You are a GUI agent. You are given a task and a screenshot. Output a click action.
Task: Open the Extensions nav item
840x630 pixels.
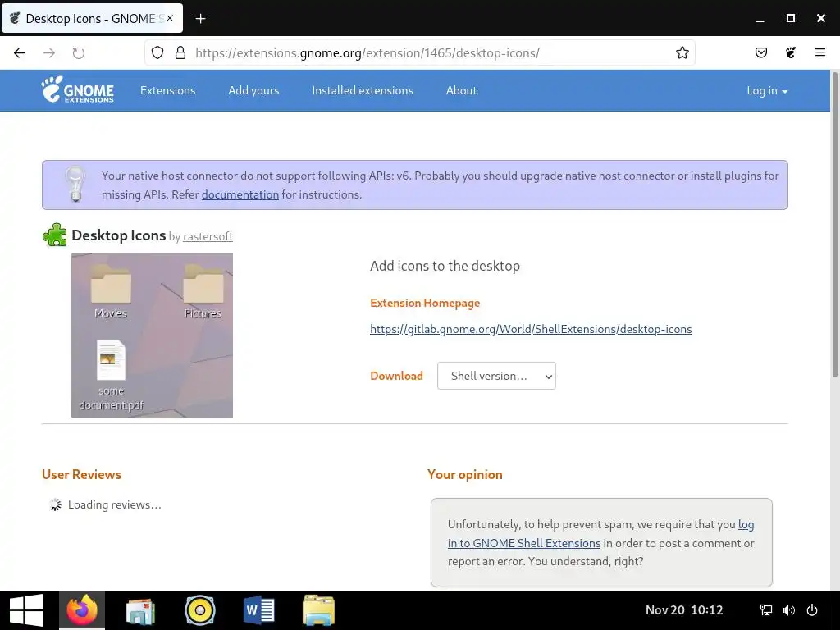pos(167,90)
